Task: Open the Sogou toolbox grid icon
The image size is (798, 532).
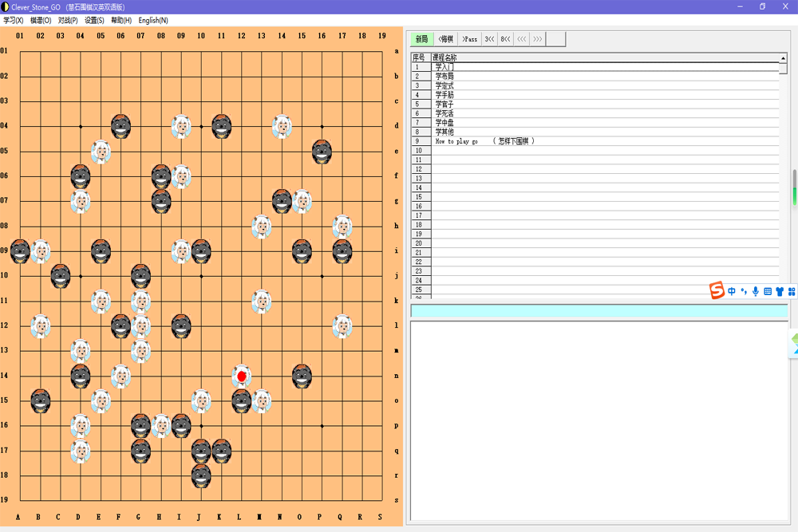Action: coord(791,291)
